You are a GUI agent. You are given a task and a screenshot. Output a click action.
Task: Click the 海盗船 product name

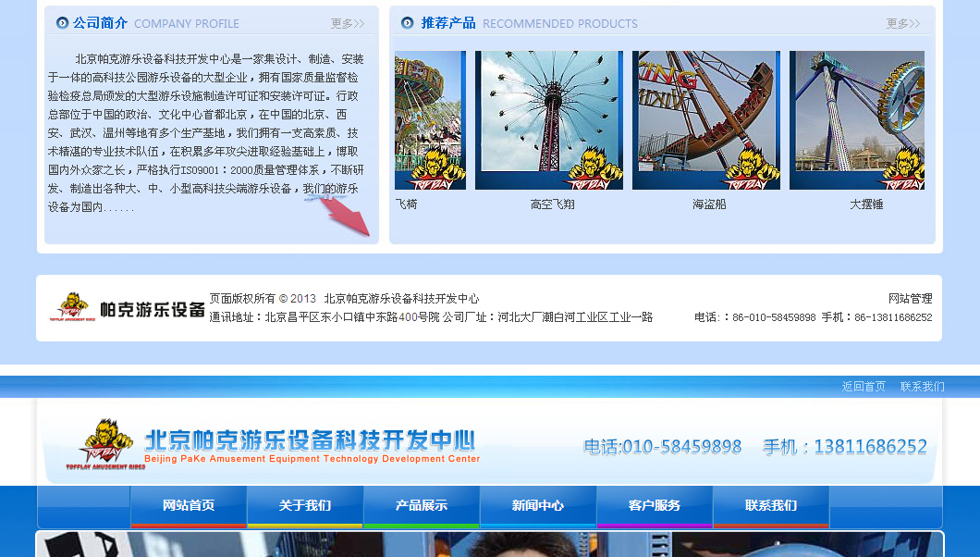(709, 204)
